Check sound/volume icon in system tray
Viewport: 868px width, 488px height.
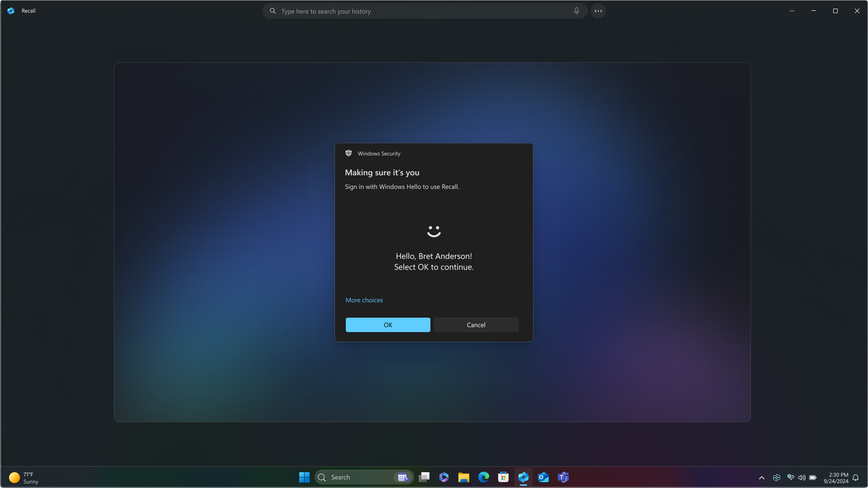[802, 477]
